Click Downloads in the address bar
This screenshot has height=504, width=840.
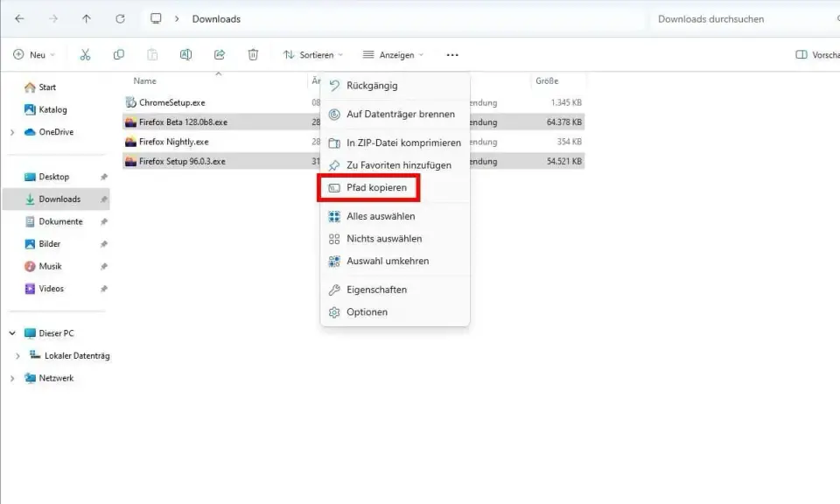tap(216, 18)
